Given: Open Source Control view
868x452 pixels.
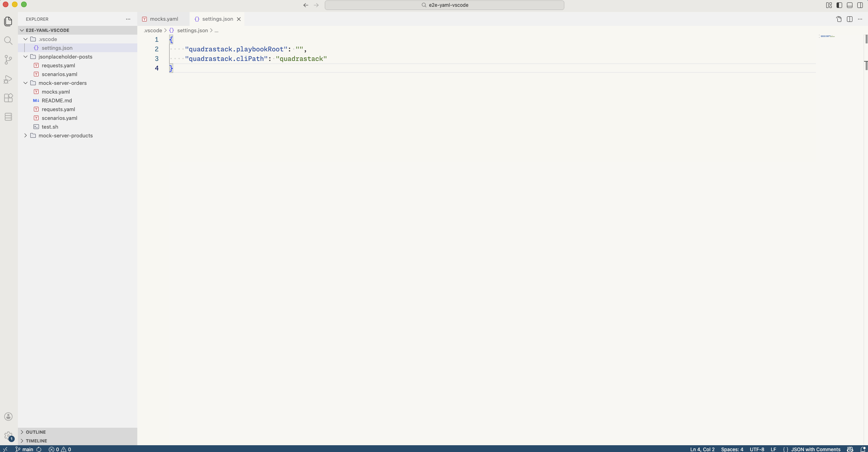Looking at the screenshot, I should pos(8,60).
